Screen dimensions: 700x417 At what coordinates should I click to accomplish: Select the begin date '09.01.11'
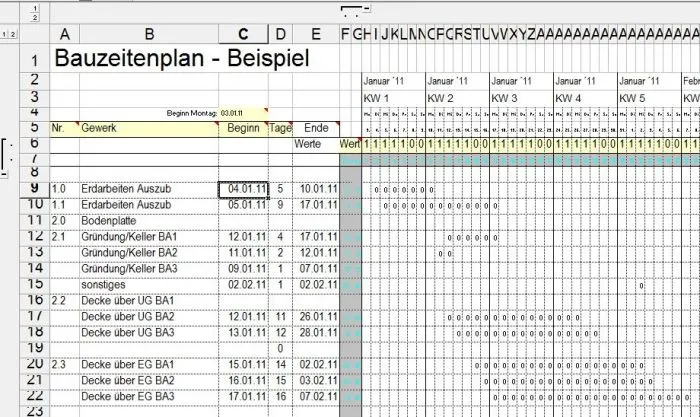point(244,269)
